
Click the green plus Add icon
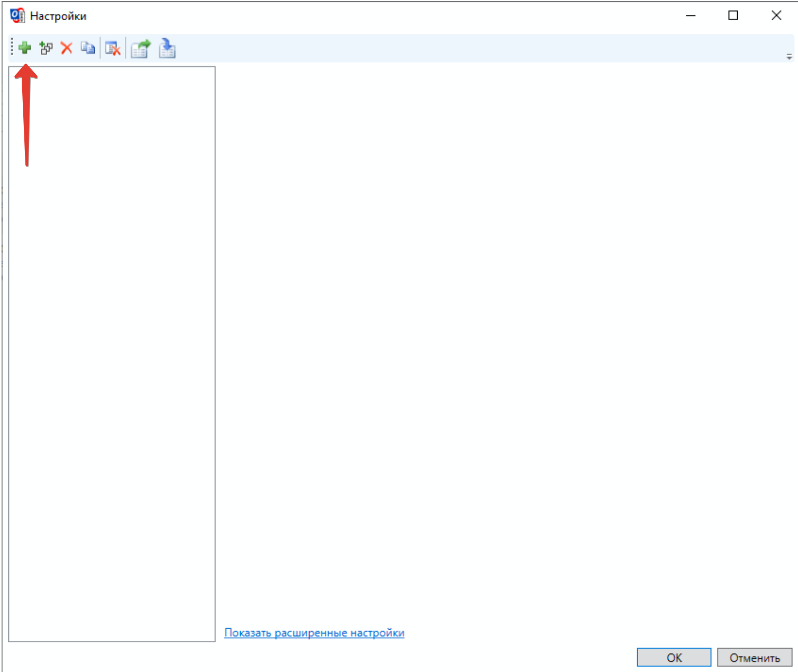pos(24,48)
